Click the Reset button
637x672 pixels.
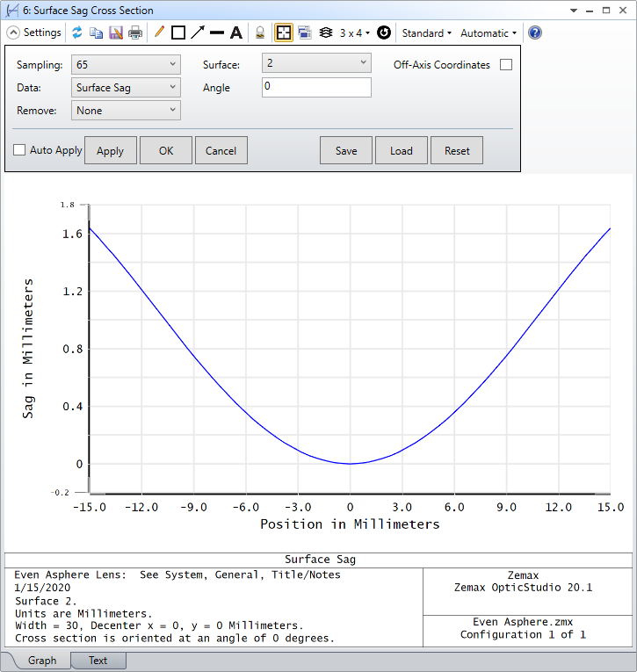pos(457,150)
